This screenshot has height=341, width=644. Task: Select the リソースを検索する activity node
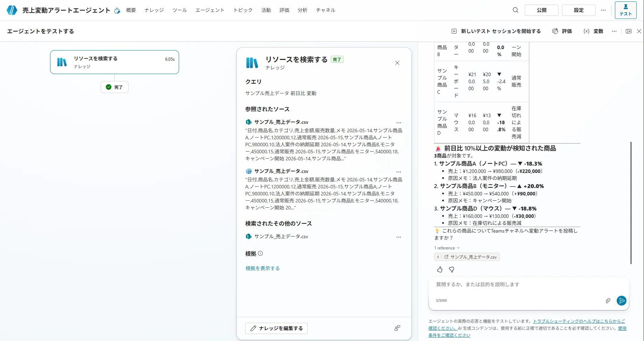(114, 62)
